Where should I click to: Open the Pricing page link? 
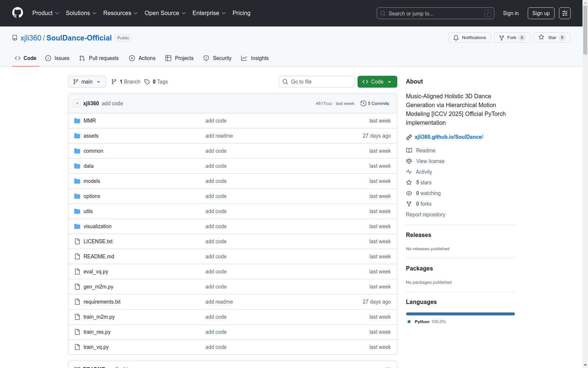pos(241,13)
